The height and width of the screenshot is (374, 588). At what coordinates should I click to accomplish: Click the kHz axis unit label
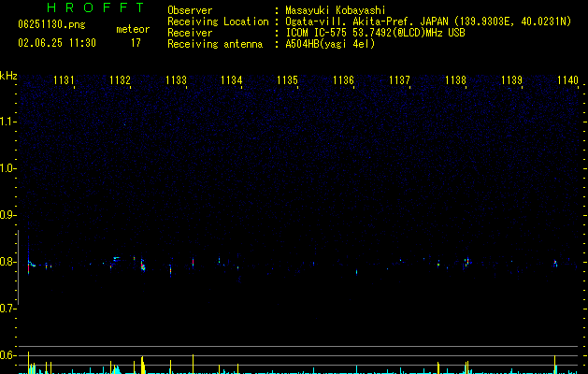(x=8, y=76)
